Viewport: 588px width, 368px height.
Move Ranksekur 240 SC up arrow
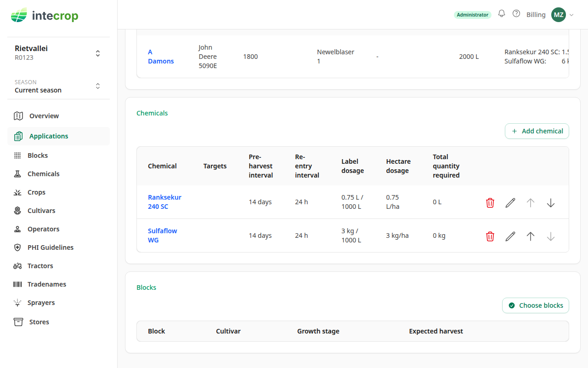coord(531,203)
